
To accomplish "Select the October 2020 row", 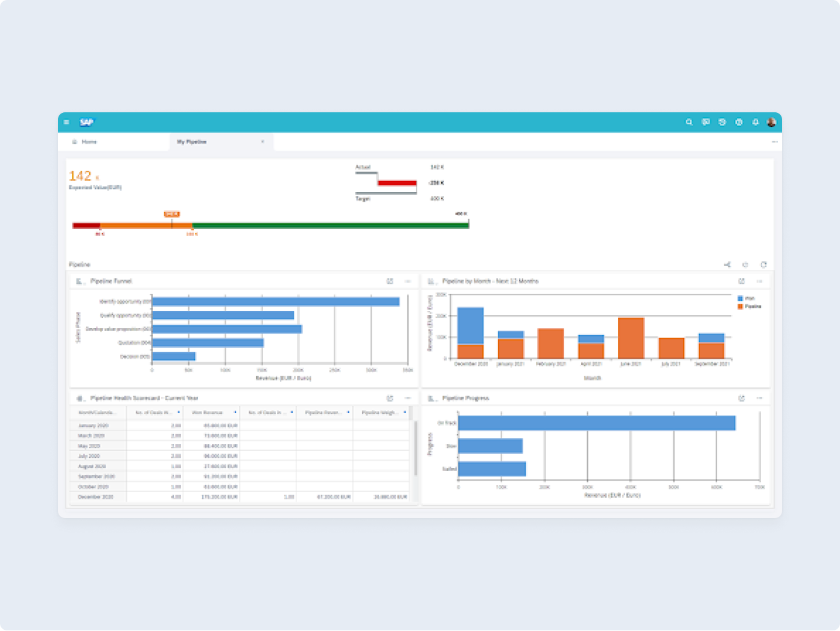I will (240, 487).
